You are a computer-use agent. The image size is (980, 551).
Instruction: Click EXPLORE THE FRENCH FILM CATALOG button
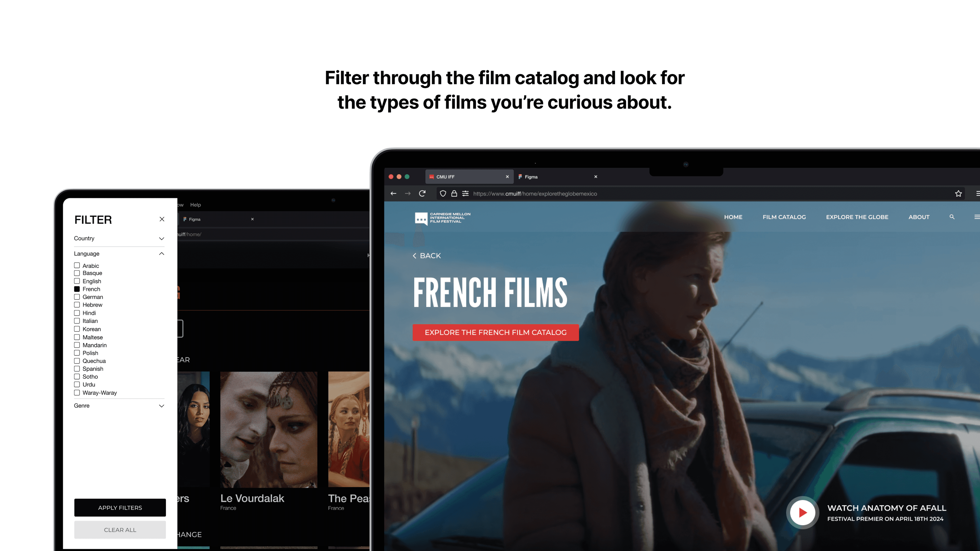coord(496,332)
